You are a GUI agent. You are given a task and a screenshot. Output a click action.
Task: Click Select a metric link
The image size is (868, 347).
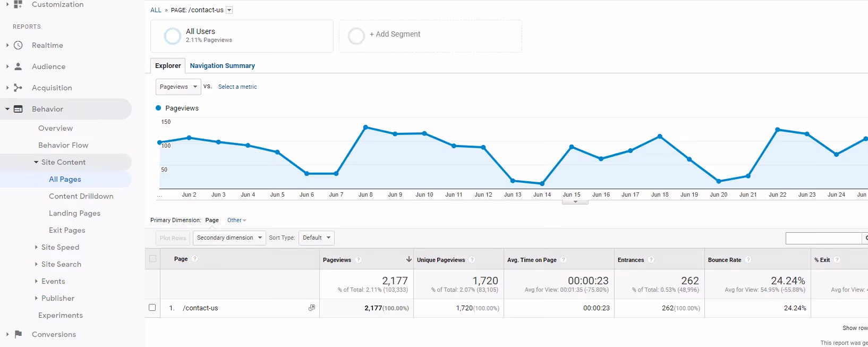(x=237, y=87)
